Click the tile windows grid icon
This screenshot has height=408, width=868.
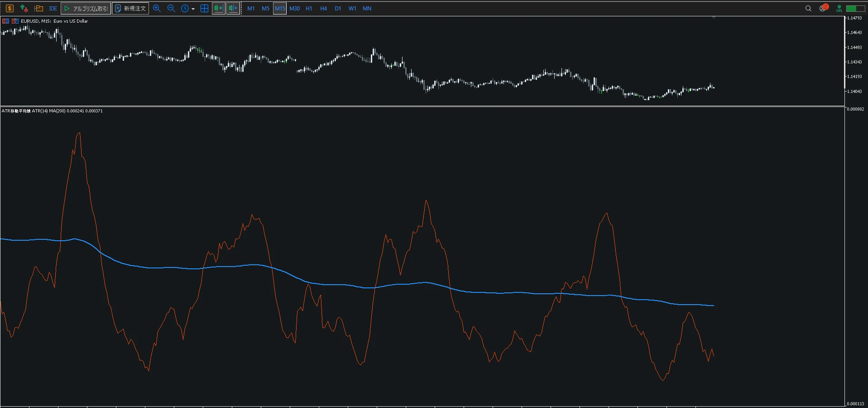pos(204,8)
